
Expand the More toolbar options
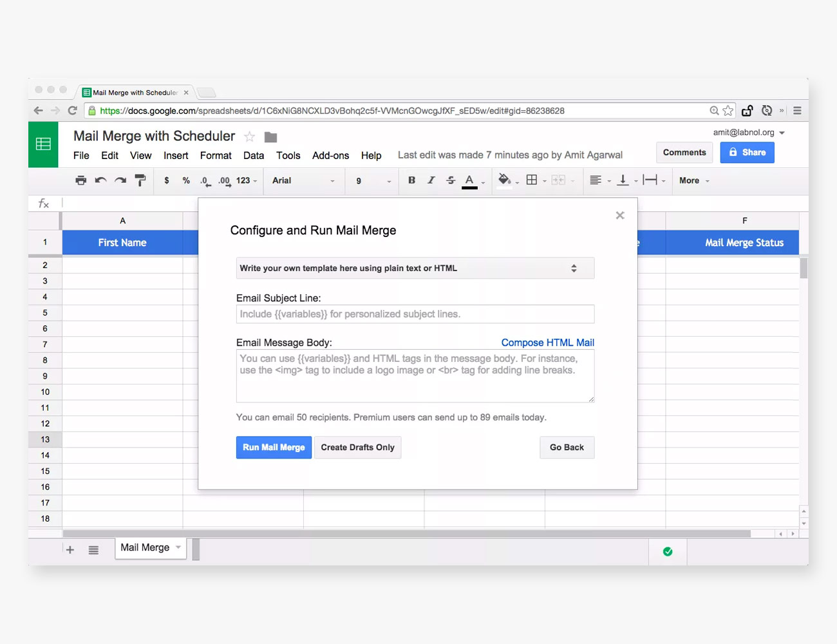point(694,181)
